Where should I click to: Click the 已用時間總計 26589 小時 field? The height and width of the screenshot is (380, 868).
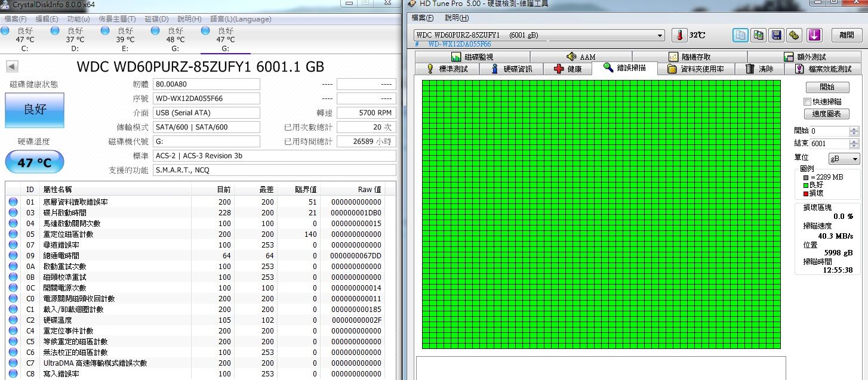366,141
